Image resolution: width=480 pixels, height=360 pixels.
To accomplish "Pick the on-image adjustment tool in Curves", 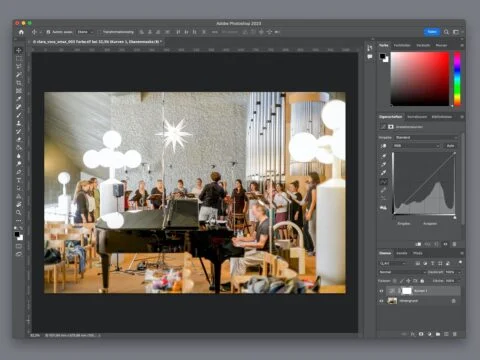I will pos(384,146).
